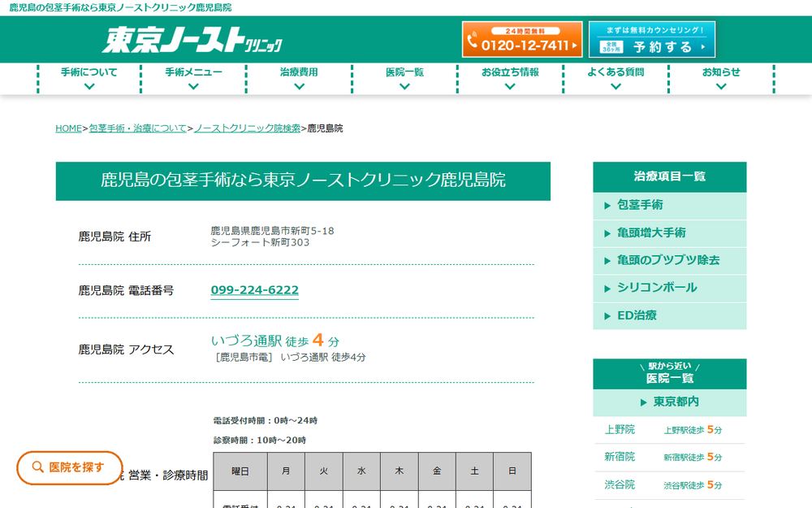The height and width of the screenshot is (508, 812).
Task: Open the 手術について menu
Action: coord(89,72)
